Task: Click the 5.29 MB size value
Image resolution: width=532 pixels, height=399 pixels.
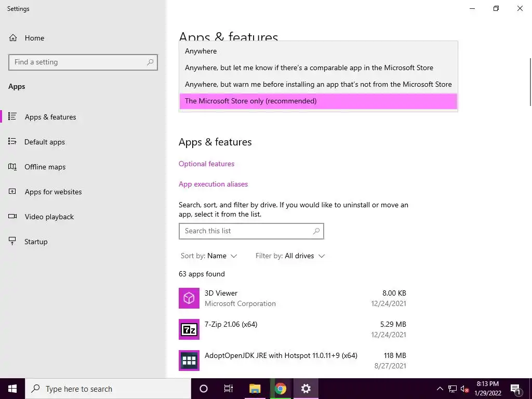Action: click(x=393, y=324)
